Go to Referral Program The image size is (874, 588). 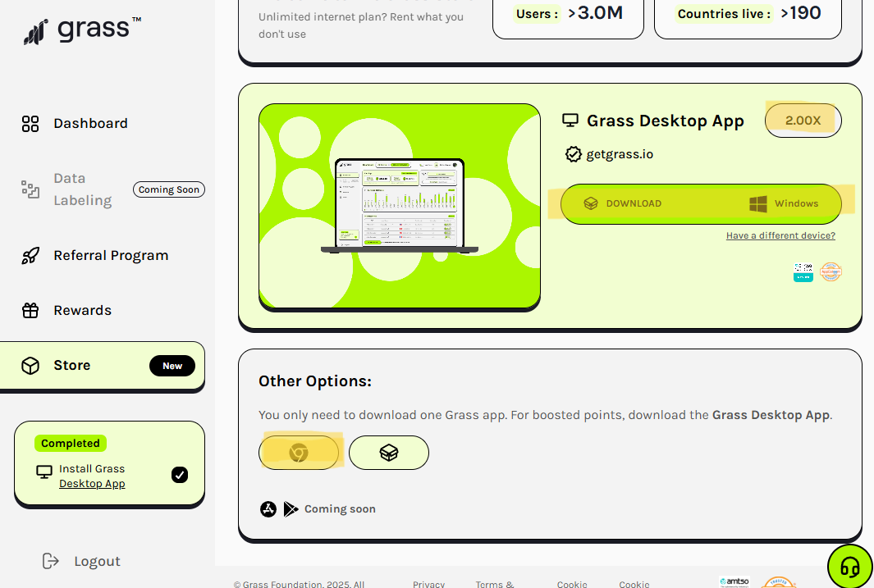click(x=94, y=256)
